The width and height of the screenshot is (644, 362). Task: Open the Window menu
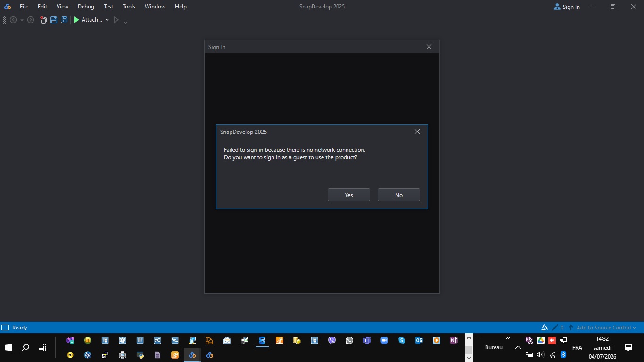[x=155, y=7]
